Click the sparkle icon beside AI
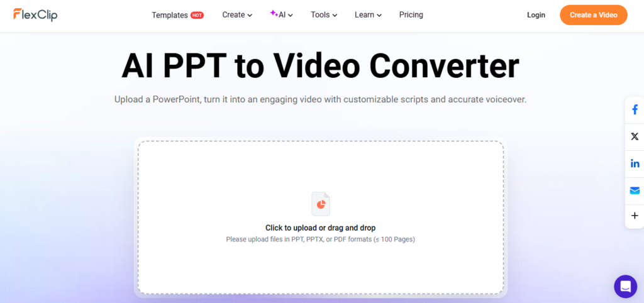This screenshot has width=644, height=303. coord(274,13)
